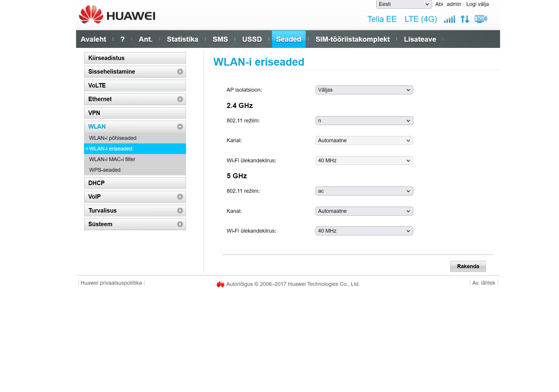Screen dimensions: 559x392
Task: Open Kiirseadistus in the sidebar
Action: tap(135, 58)
